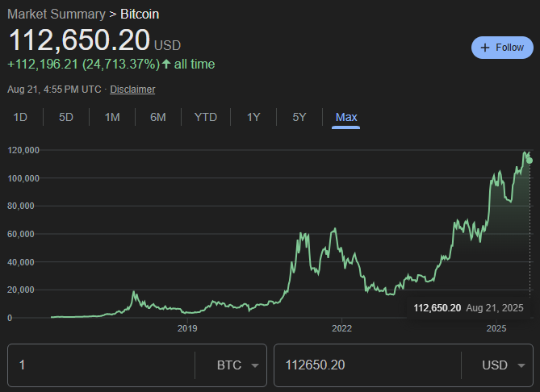Open the USD currency dropdown
540x392 pixels.
point(504,365)
